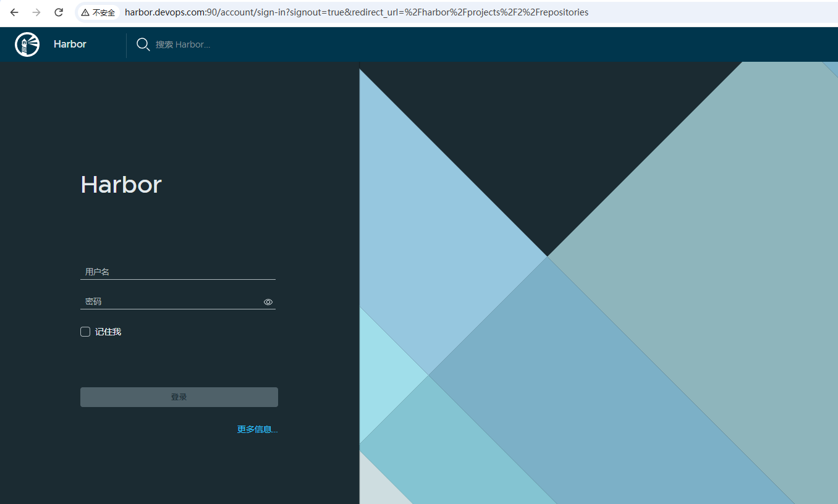
Task: Click the Harbor title in header bar
Action: [x=70, y=44]
